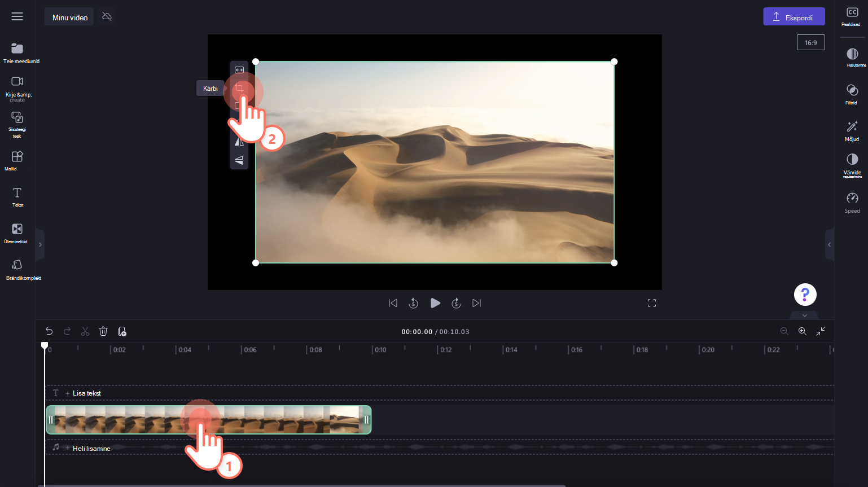This screenshot has height=487, width=868.
Task: Select the Kärbi crop tool
Action: 239,88
